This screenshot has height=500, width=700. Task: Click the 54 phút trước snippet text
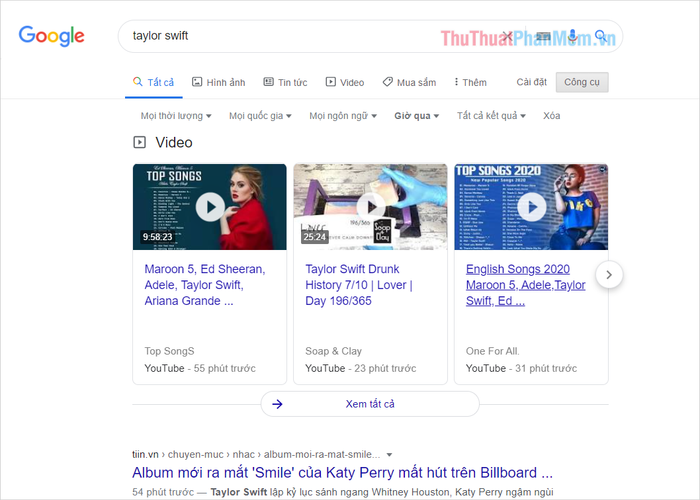pos(163,492)
